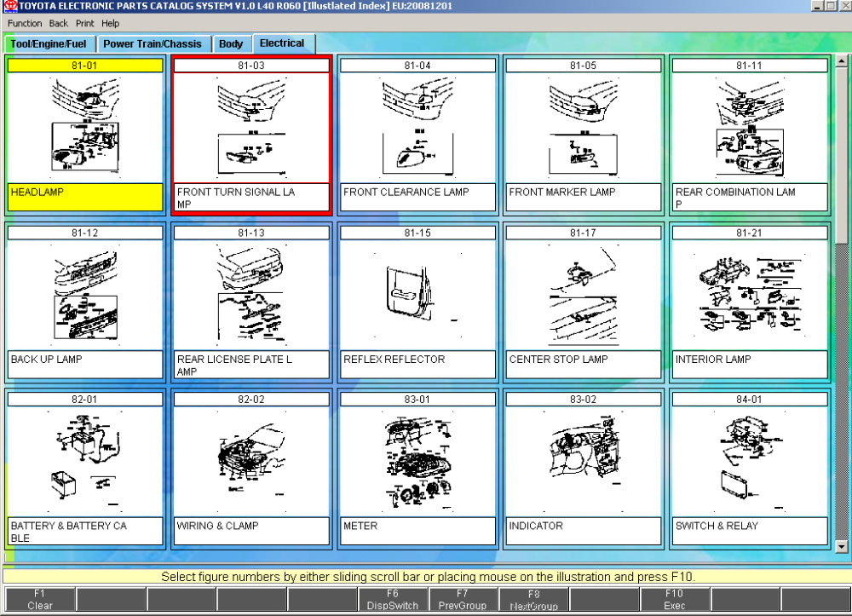Click the scrollbar down arrow

[843, 547]
